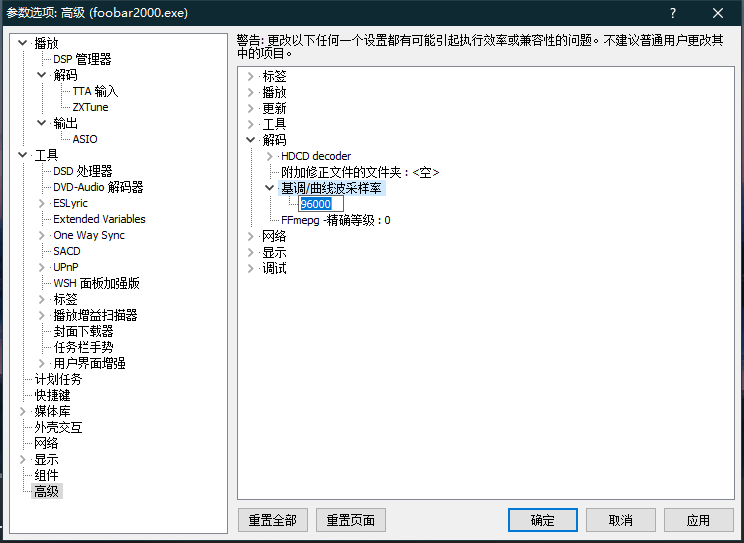
Task: Expand the 显示 node in left tree
Action: (x=22, y=459)
